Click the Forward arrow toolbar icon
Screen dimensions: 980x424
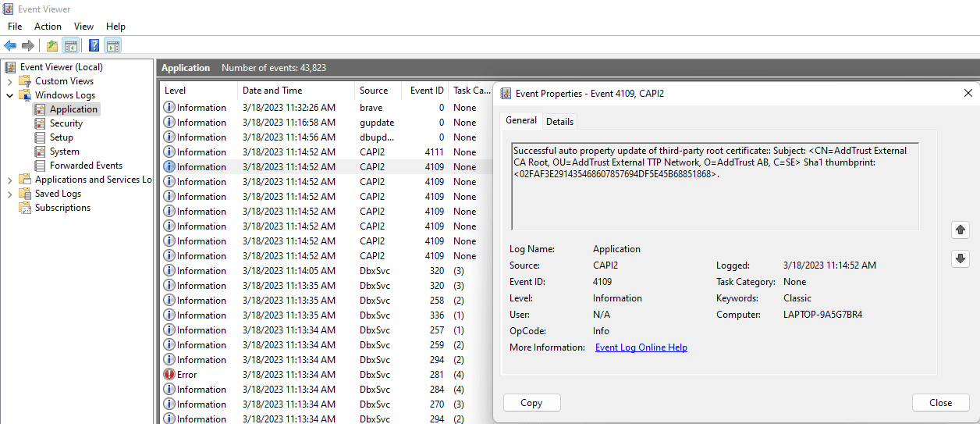28,45
